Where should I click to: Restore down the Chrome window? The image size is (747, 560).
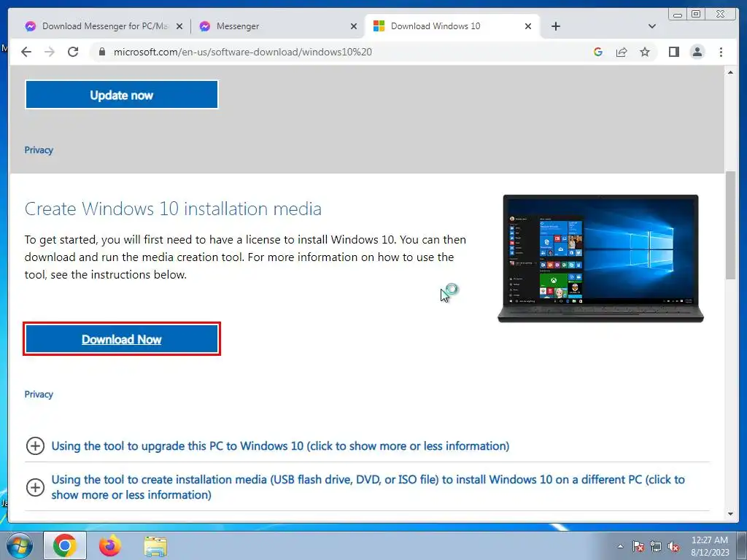click(x=696, y=15)
